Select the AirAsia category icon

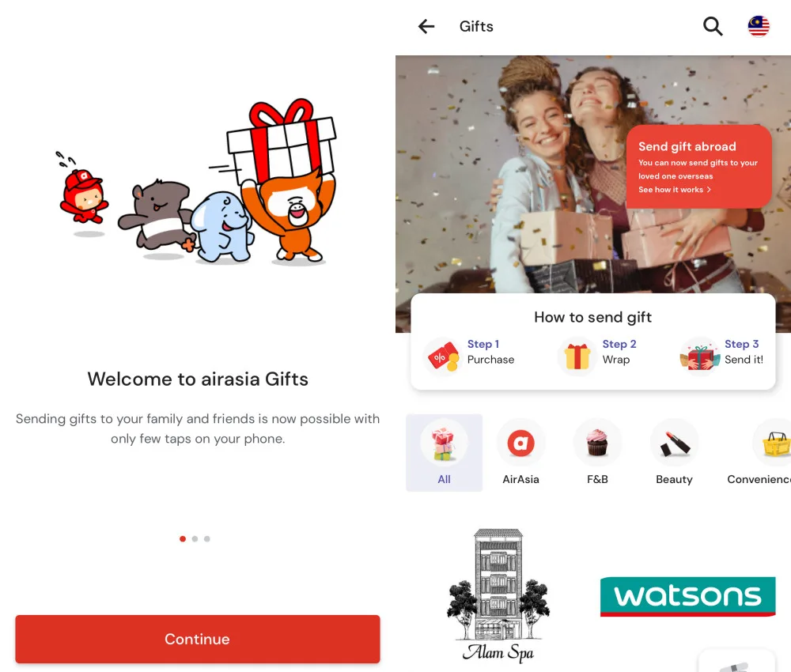520,444
